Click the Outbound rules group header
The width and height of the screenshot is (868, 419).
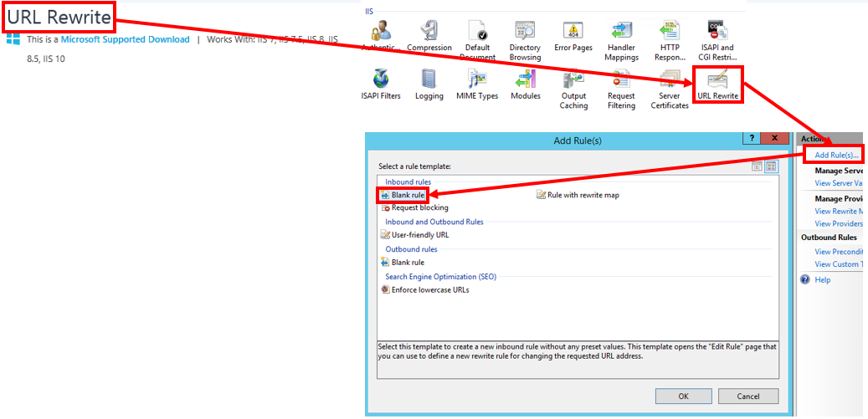pyautogui.click(x=411, y=249)
